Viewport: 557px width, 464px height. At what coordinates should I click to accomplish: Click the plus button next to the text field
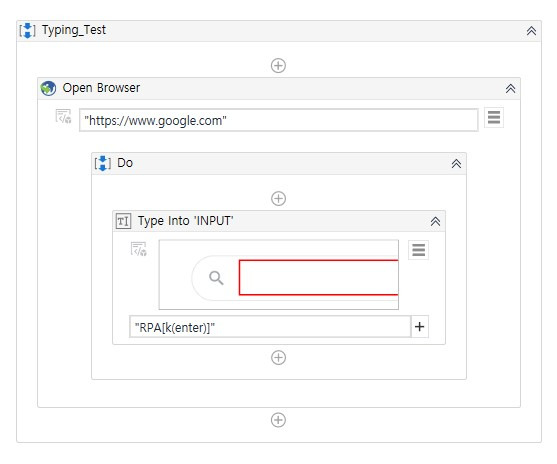click(420, 327)
